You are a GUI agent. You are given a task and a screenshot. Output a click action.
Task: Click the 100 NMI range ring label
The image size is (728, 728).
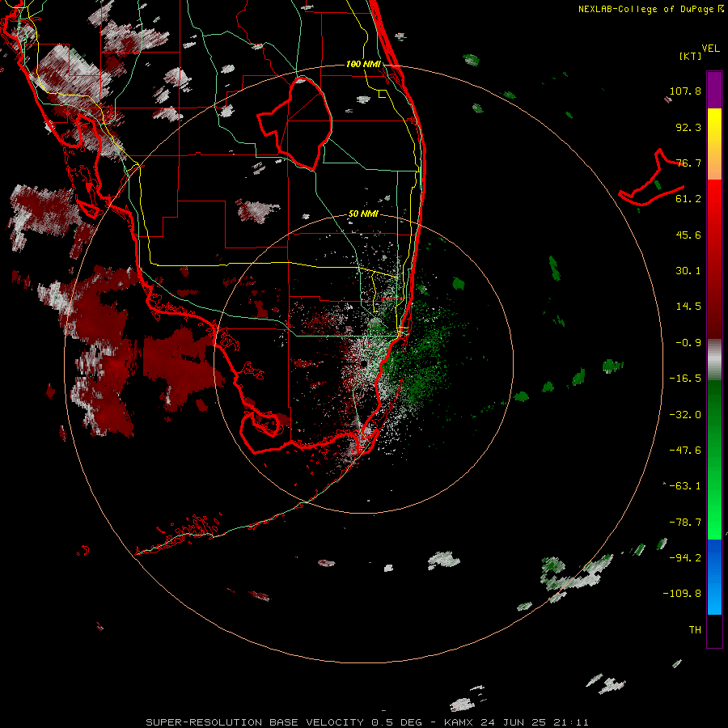click(363, 64)
